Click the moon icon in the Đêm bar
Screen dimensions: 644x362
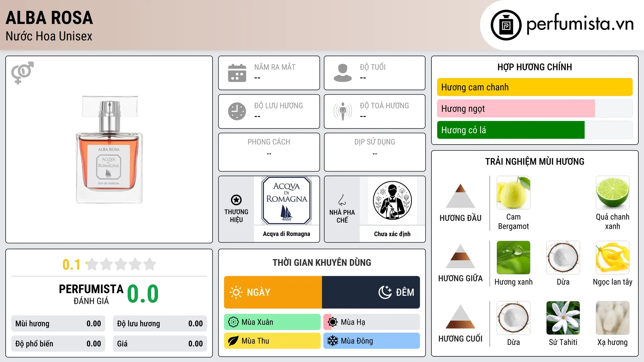385,292
